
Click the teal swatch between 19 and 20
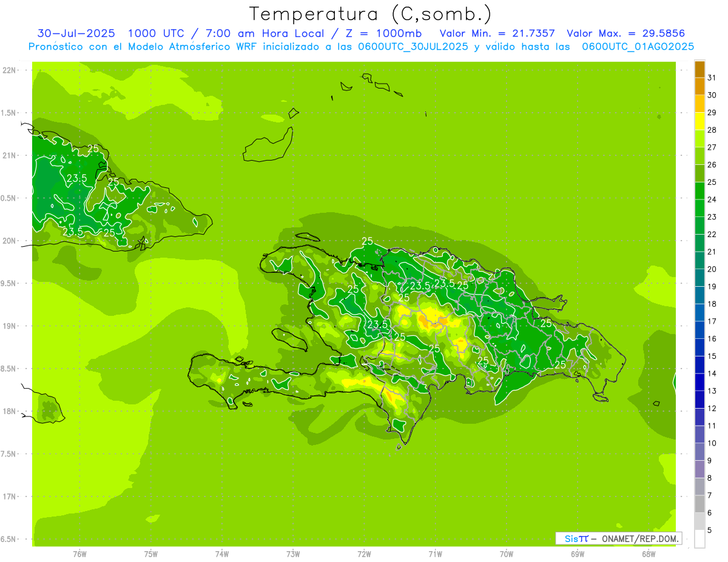699,278
